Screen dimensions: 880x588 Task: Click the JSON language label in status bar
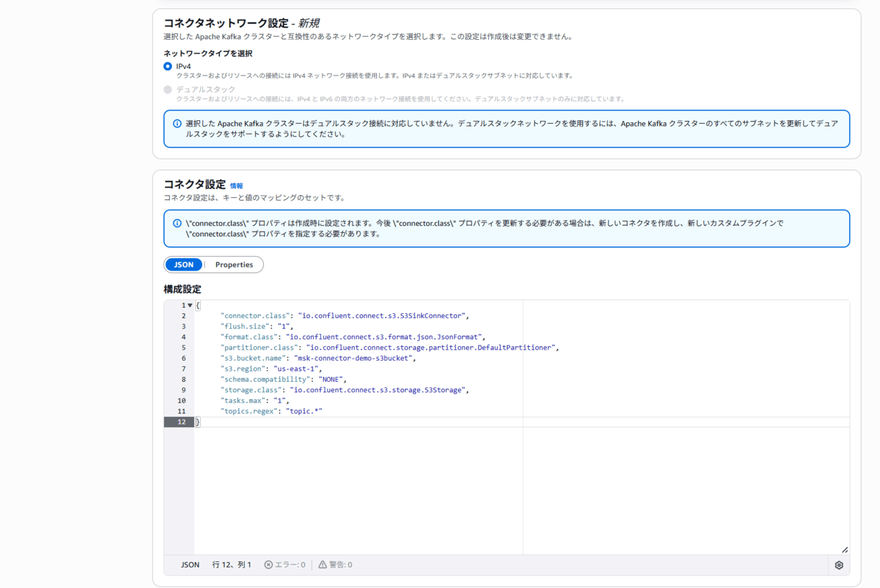[190, 565]
